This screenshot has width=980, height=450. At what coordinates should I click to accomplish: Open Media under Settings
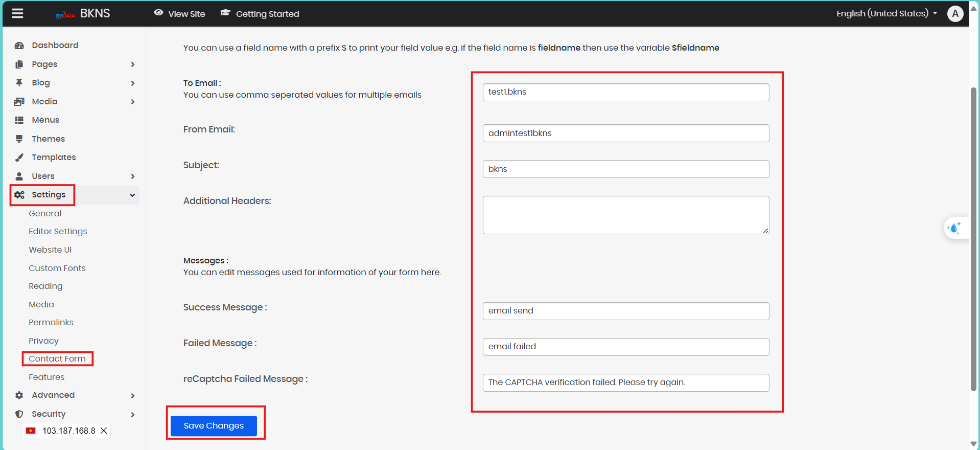tap(41, 304)
